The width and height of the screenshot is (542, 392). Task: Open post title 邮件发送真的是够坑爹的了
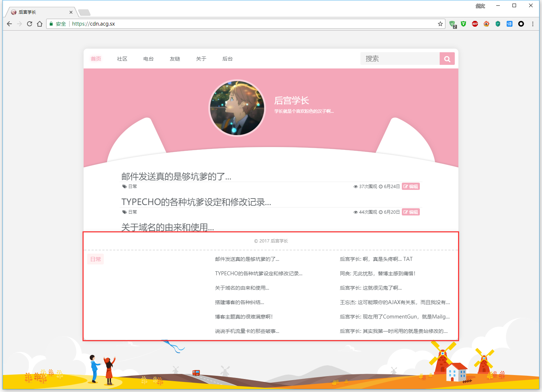[176, 177]
